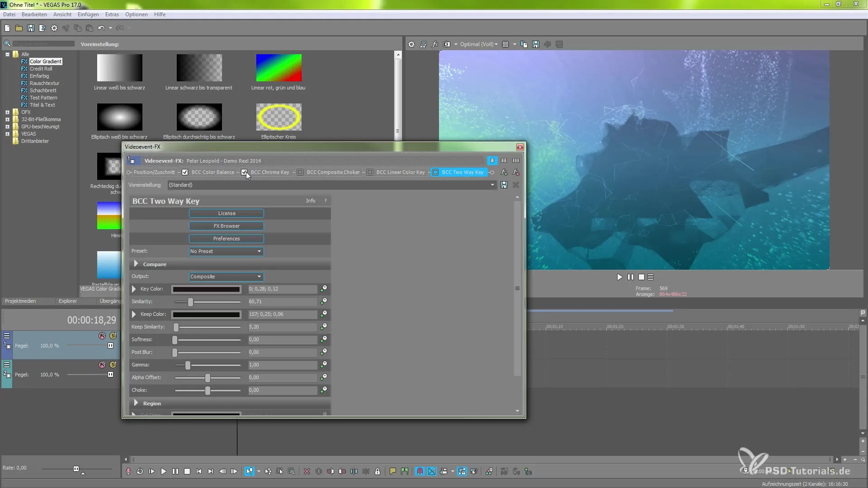Remove selected plug-in icon
Viewport: 868px width, 488px height.
pos(516,172)
